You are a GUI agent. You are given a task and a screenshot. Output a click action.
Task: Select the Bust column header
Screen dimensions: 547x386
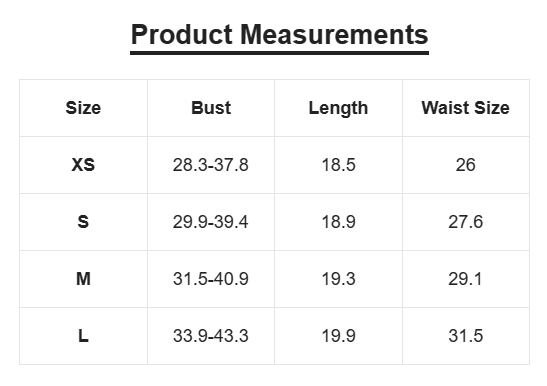pos(211,108)
